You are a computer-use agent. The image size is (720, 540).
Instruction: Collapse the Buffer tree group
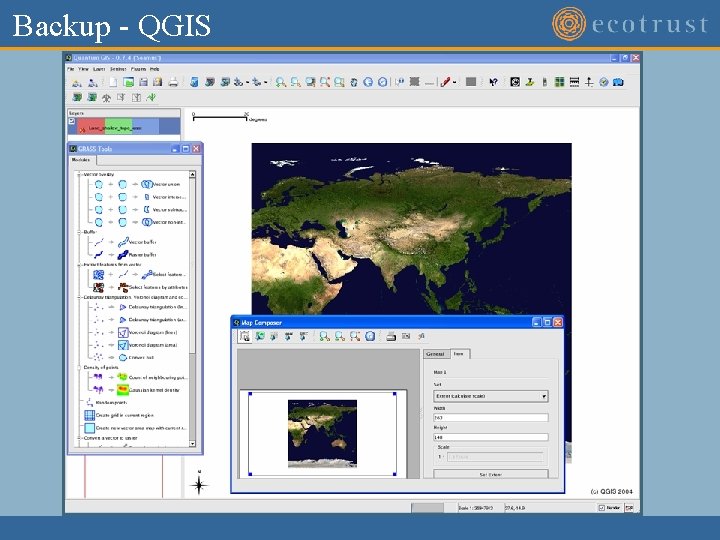coord(79,232)
